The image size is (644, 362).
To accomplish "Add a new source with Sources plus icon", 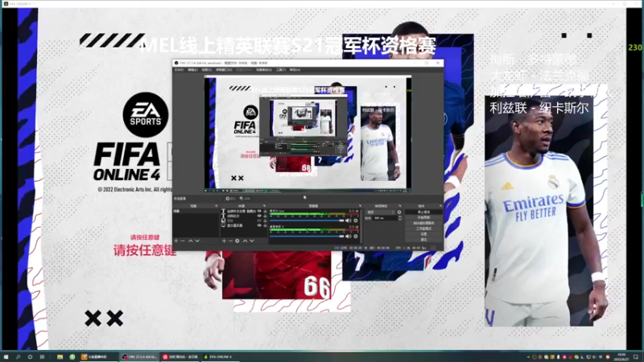I will (224, 241).
